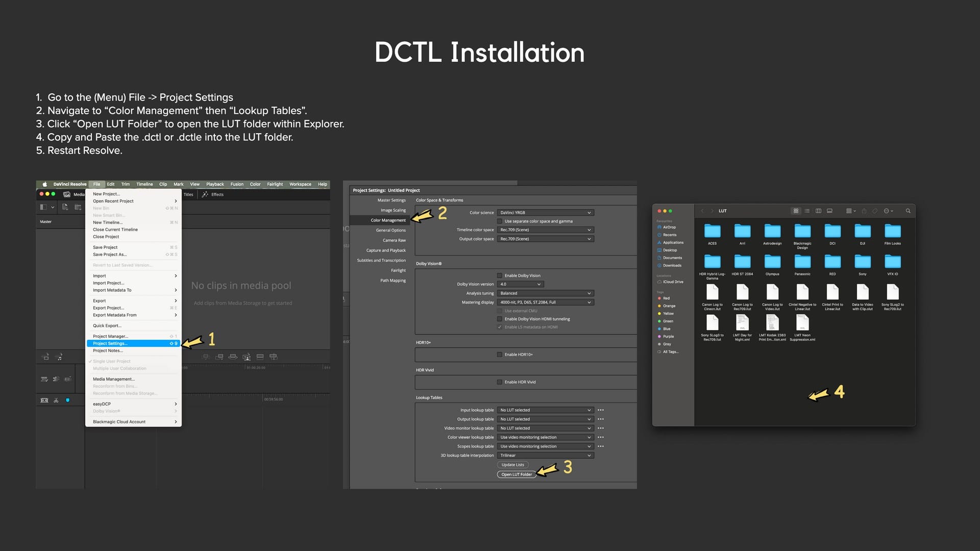
Task: Toggle Use separate color space and gamma
Action: click(500, 221)
